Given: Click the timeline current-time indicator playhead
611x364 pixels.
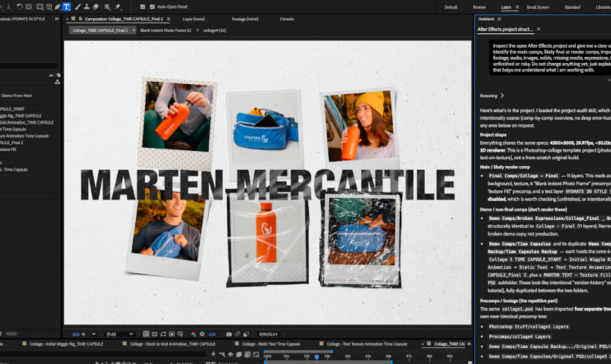Looking at the screenshot, I should coord(317,357).
